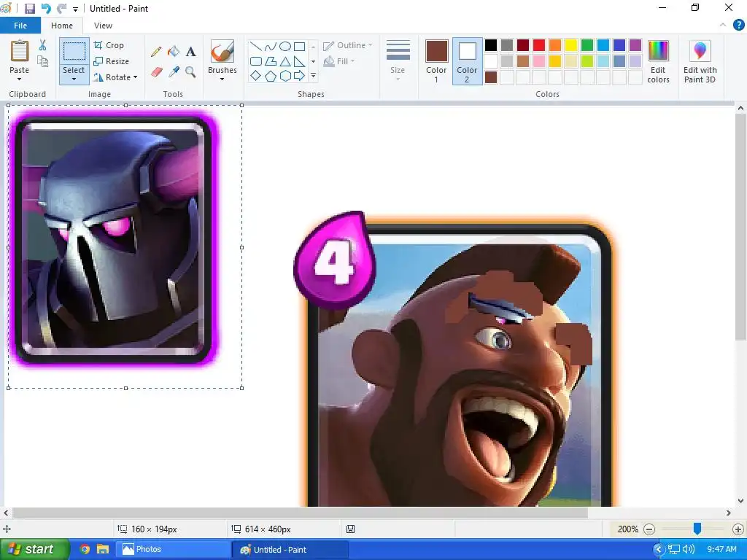Viewport: 747px width, 560px height.
Task: Open the Size thickness dropdown
Action: (x=398, y=61)
